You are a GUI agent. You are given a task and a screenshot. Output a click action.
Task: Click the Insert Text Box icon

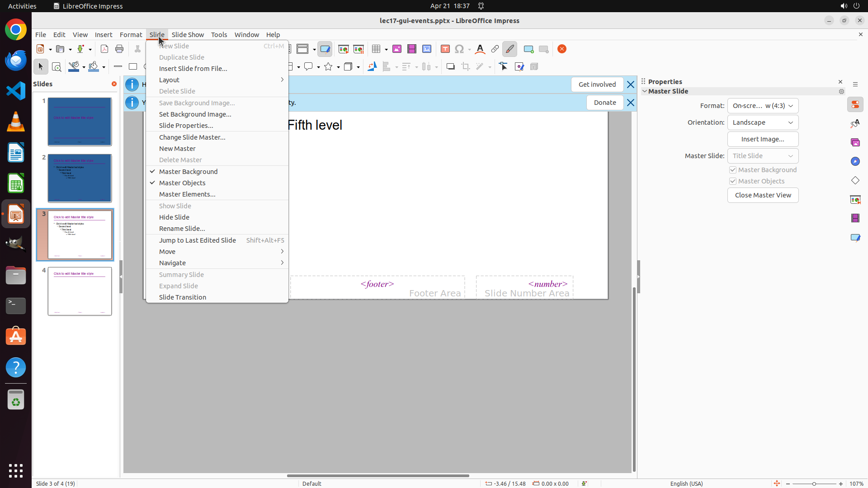pyautogui.click(x=445, y=49)
